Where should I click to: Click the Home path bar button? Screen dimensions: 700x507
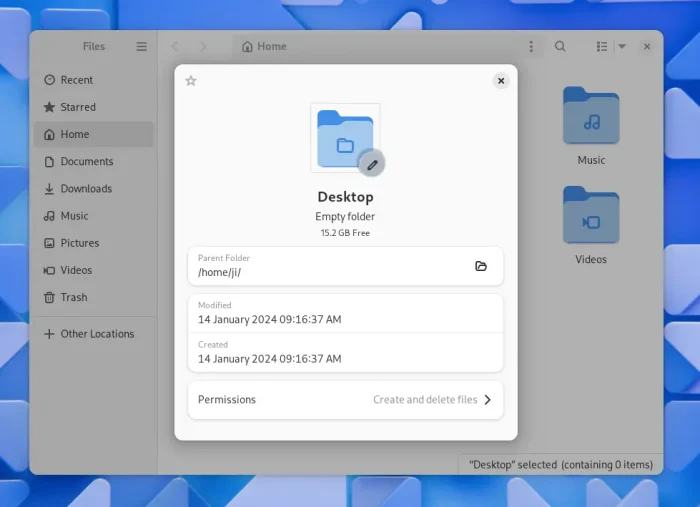[x=264, y=47]
